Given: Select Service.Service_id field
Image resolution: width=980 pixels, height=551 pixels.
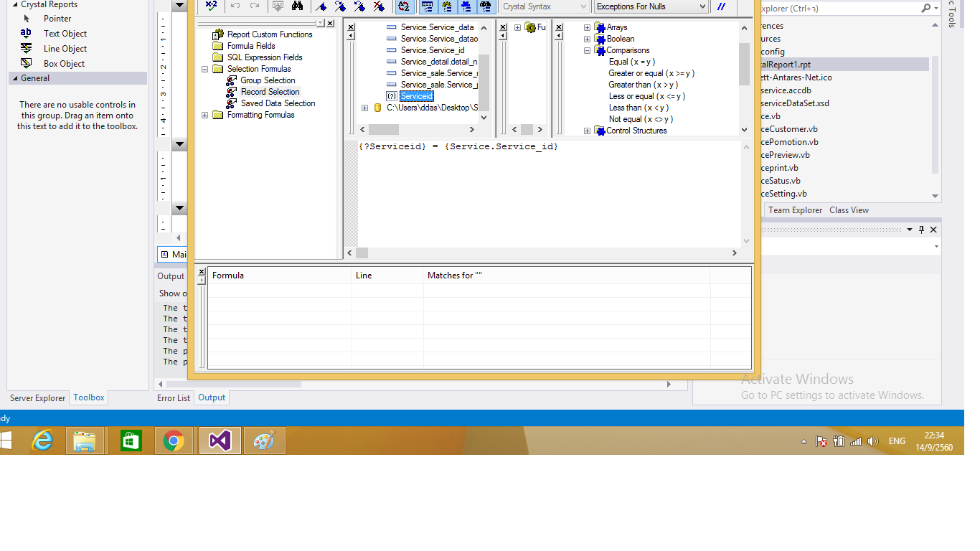Looking at the screenshot, I should point(433,50).
